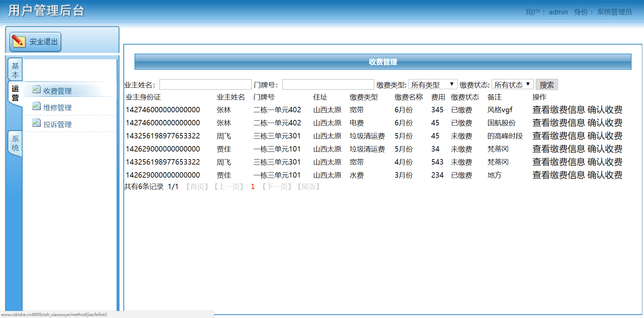
Task: Open the 缴费类型 dropdown
Action: (x=433, y=84)
